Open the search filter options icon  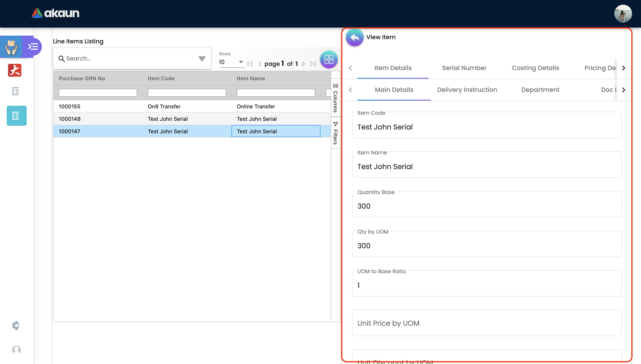pyautogui.click(x=202, y=59)
